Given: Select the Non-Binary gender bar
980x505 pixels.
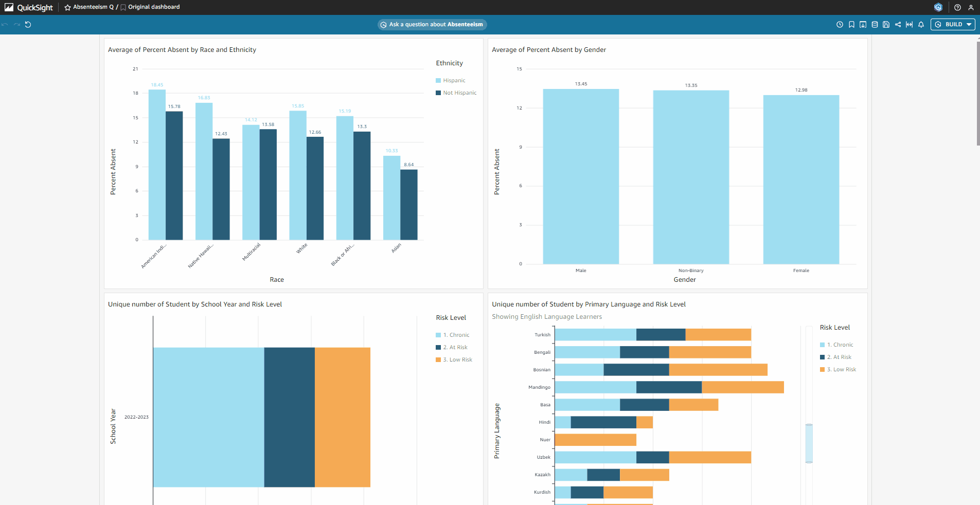Looking at the screenshot, I should pos(691,177).
